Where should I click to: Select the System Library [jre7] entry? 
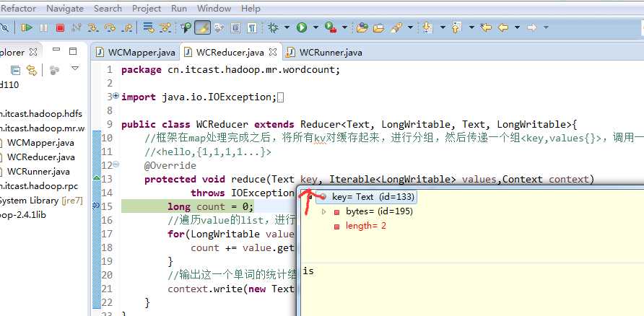tap(41, 201)
